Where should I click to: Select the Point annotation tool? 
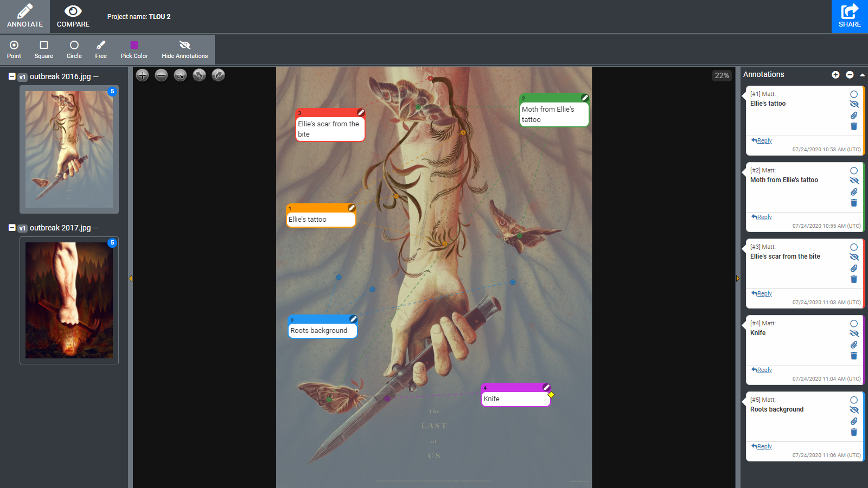14,49
